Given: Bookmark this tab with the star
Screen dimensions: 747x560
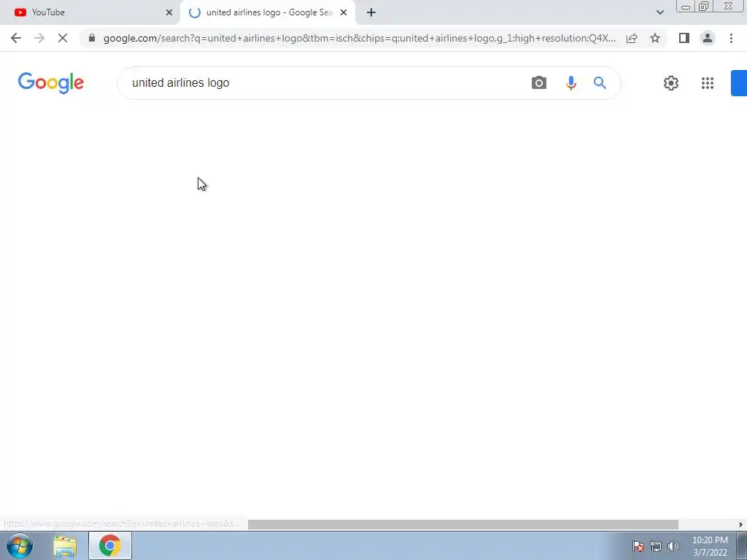Looking at the screenshot, I should (655, 38).
